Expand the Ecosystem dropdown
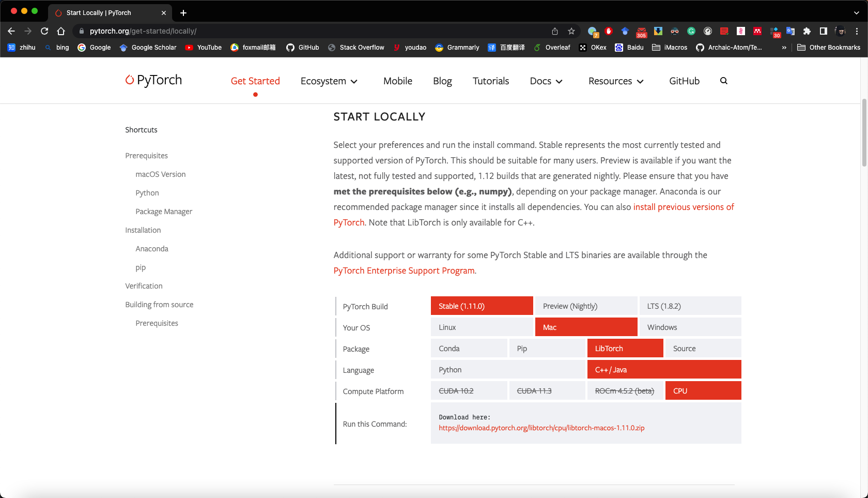Screen dimensions: 868x498 coord(329,81)
